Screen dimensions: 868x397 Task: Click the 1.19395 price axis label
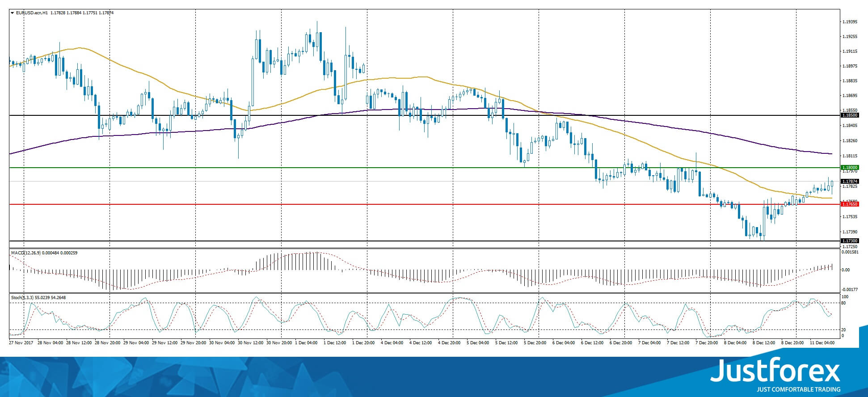click(850, 22)
